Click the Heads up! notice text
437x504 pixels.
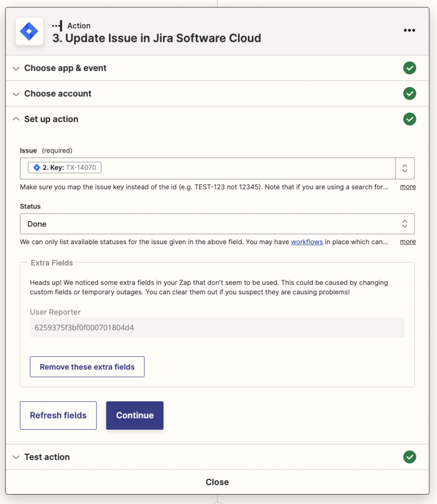[209, 287]
